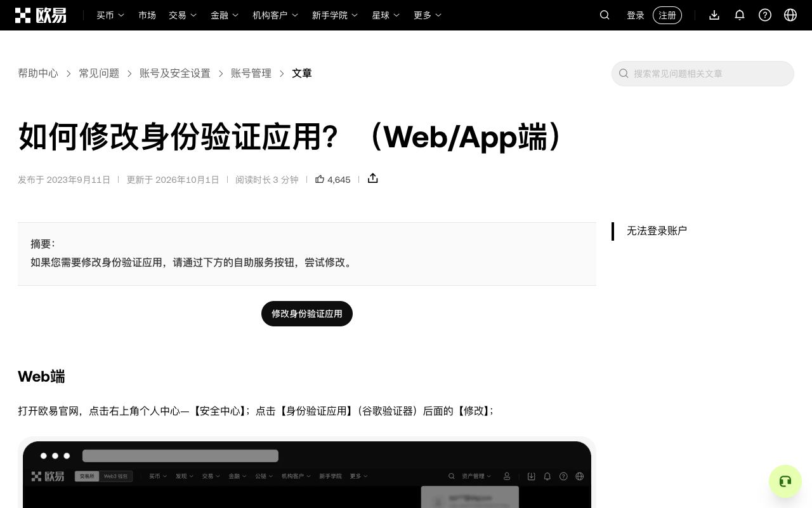
Task: Share the article using share icon
Action: pos(373,178)
